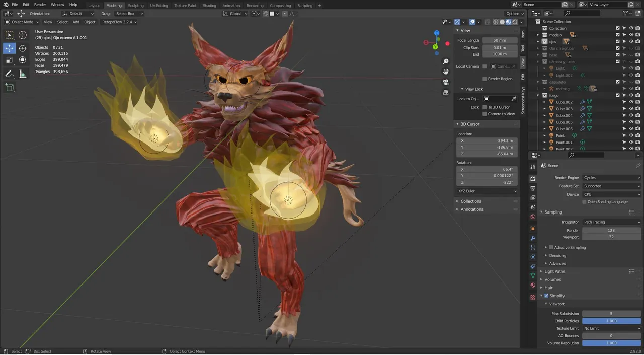Screen dimensions: 644x355
Task: Enable Open Shading Language checkbox
Action: pos(584,202)
